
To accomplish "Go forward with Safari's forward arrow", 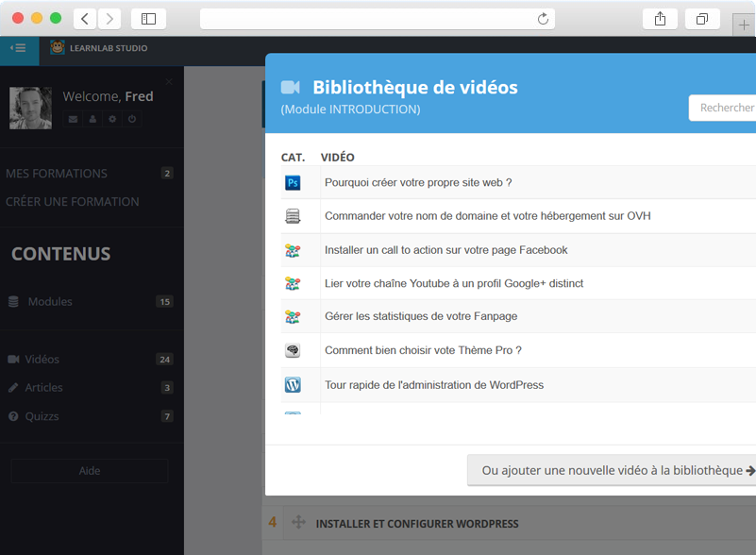I will pyautogui.click(x=109, y=19).
